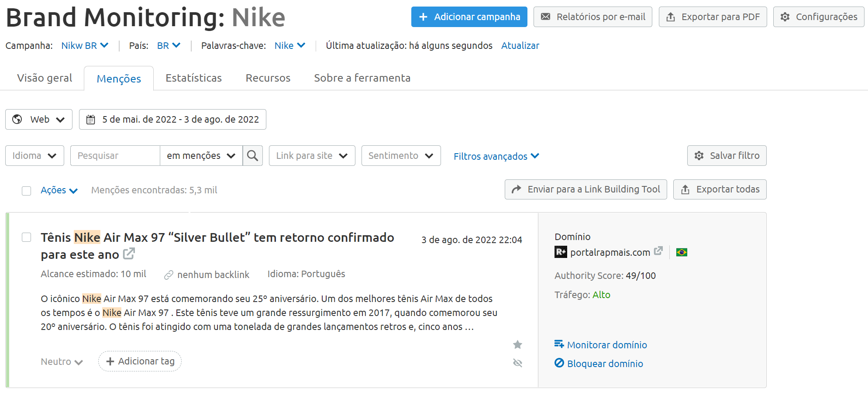The image size is (868, 395).
Task: Open the Campanha Nikw BR dropdown
Action: tap(85, 45)
